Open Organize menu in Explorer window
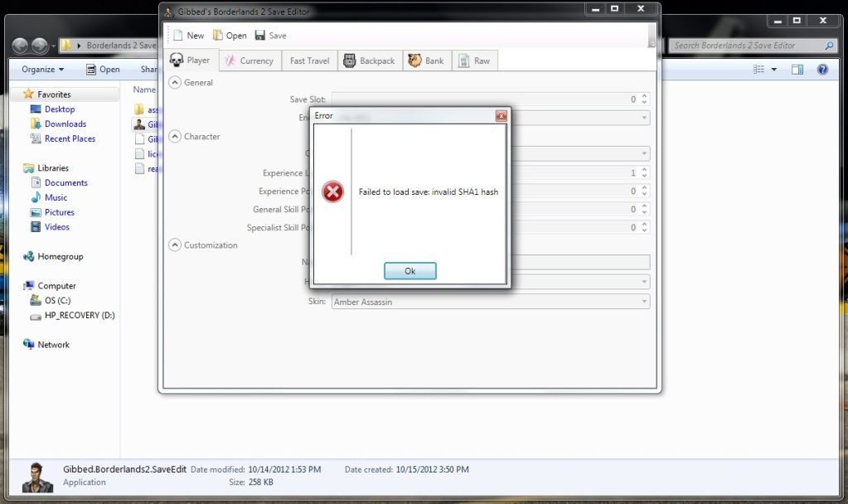 (43, 70)
